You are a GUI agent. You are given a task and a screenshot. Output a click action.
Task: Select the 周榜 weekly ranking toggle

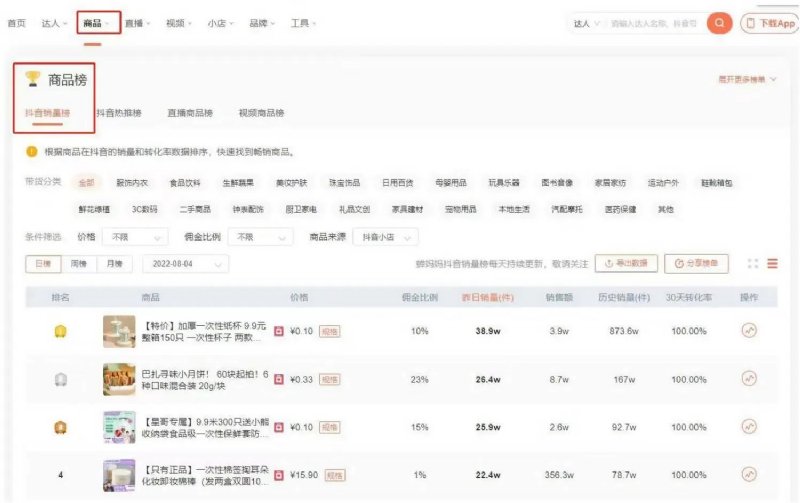coord(79,264)
